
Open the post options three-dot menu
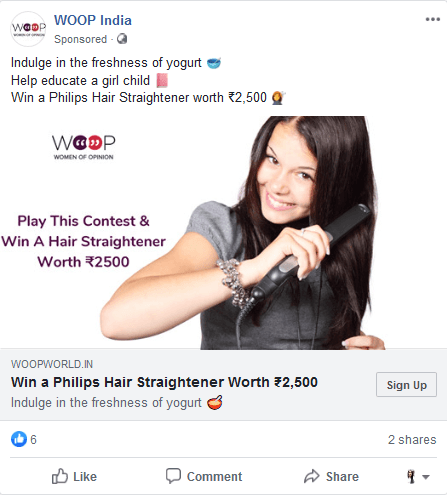click(433, 19)
